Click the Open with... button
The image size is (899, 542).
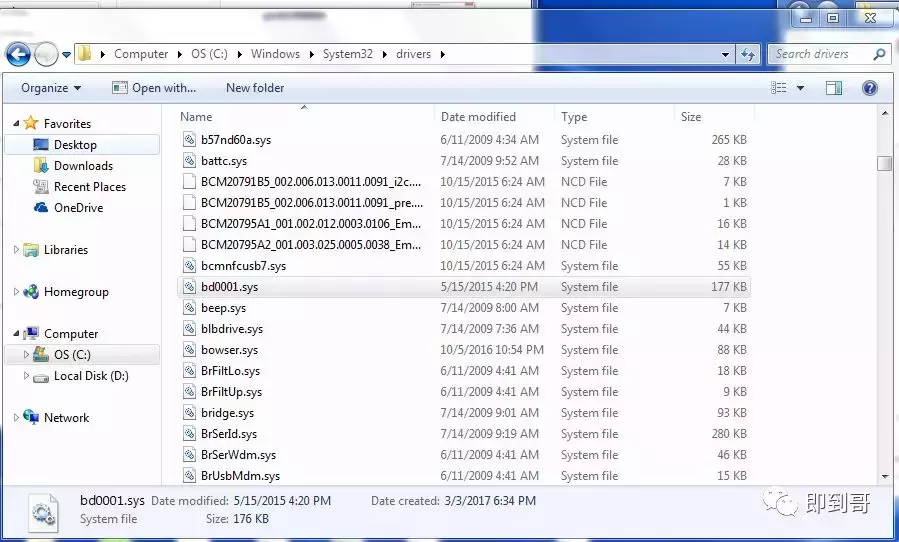[x=154, y=88]
